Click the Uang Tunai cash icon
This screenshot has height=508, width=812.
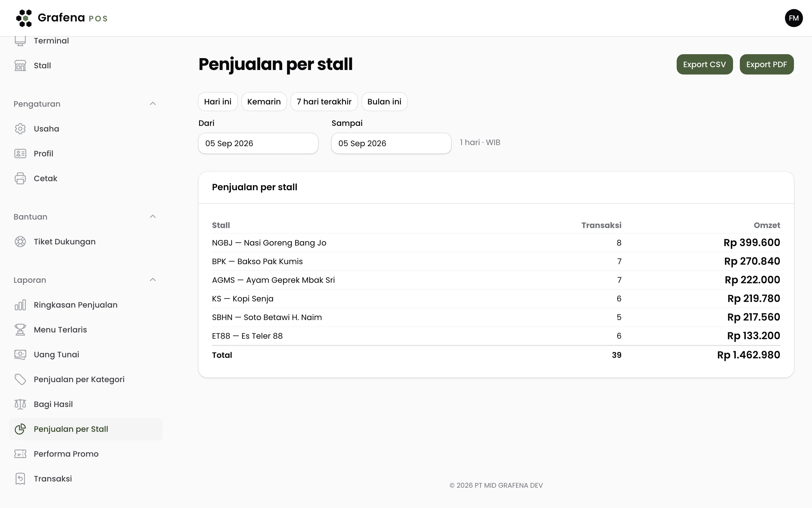coord(20,354)
